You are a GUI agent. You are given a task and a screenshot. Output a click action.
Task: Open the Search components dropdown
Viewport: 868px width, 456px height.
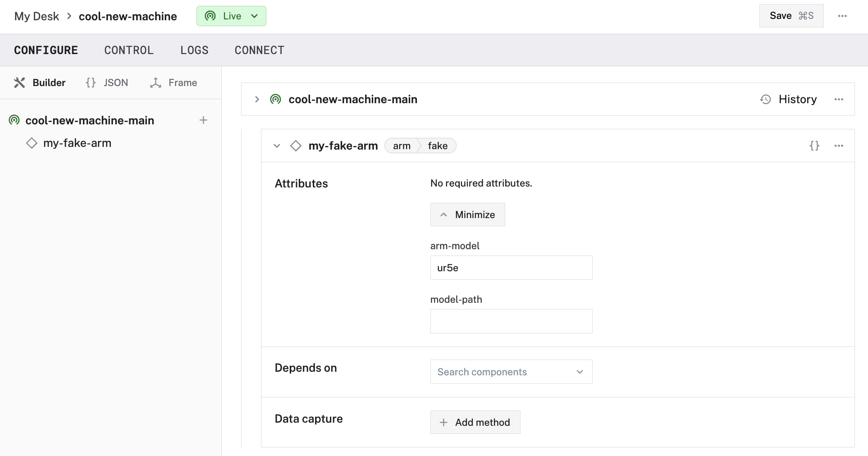pos(511,372)
